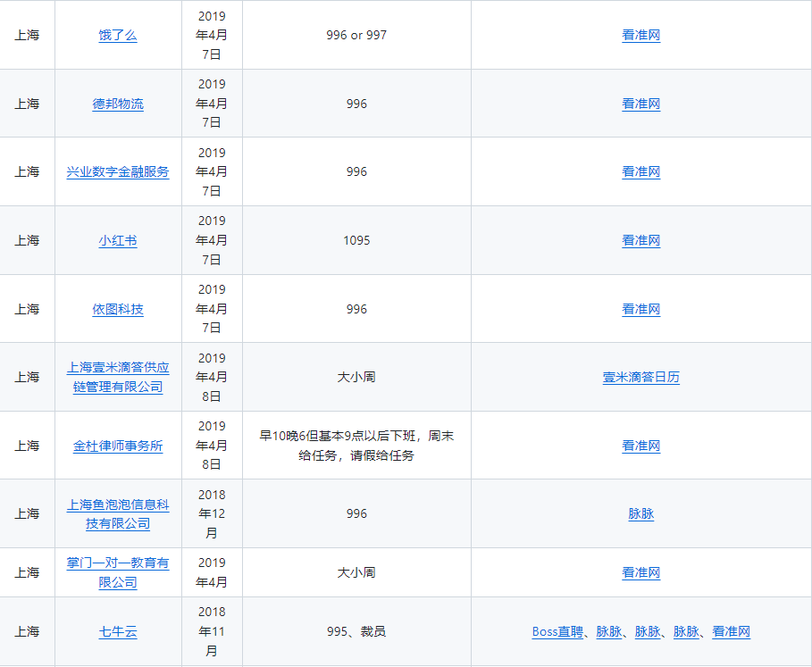Open the 饿了么 company link
The width and height of the screenshot is (812, 667).
(118, 35)
